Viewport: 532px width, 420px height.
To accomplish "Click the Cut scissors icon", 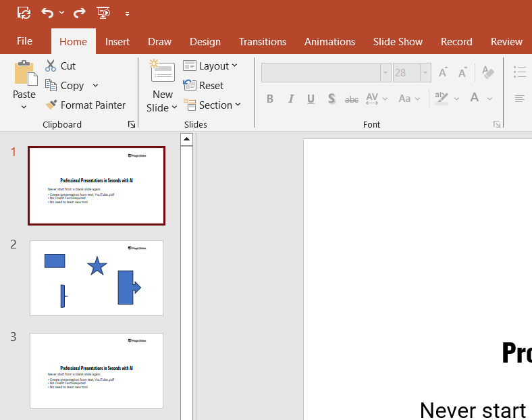I will tap(51, 66).
